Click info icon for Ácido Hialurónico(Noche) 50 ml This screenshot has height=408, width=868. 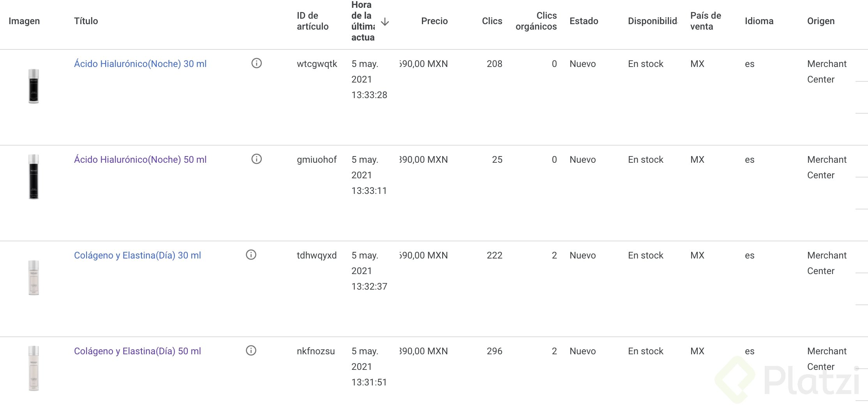[256, 159]
